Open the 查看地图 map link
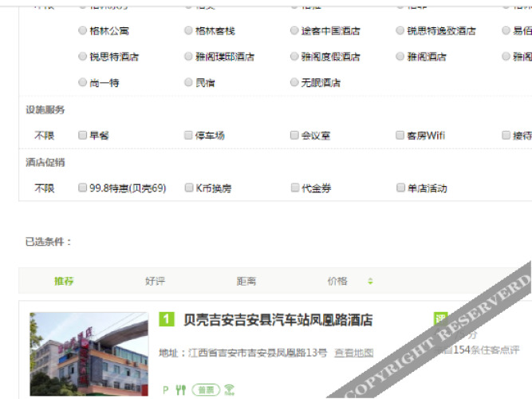Image resolution: width=532 pixels, height=399 pixels. pos(353,352)
